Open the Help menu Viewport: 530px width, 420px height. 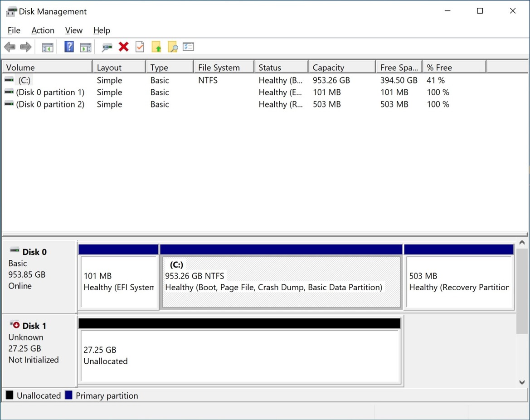click(x=102, y=30)
